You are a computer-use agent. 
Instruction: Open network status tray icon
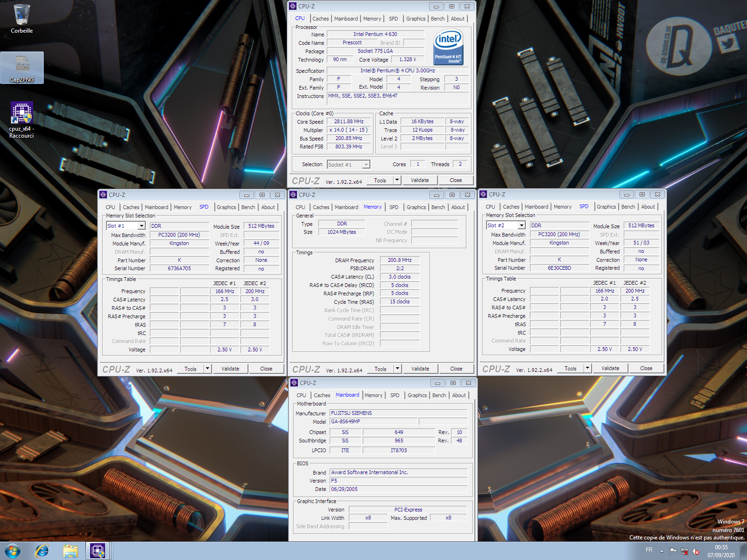tap(684, 551)
